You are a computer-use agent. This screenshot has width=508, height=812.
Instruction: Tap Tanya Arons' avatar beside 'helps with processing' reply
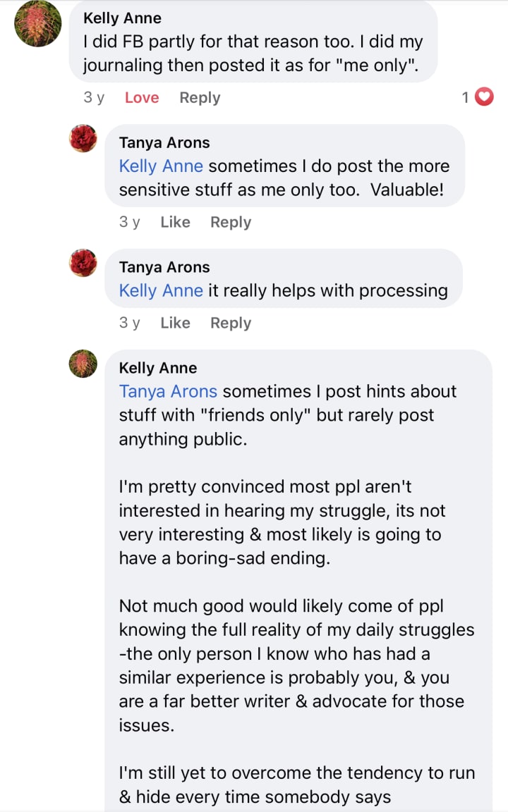pyautogui.click(x=83, y=263)
